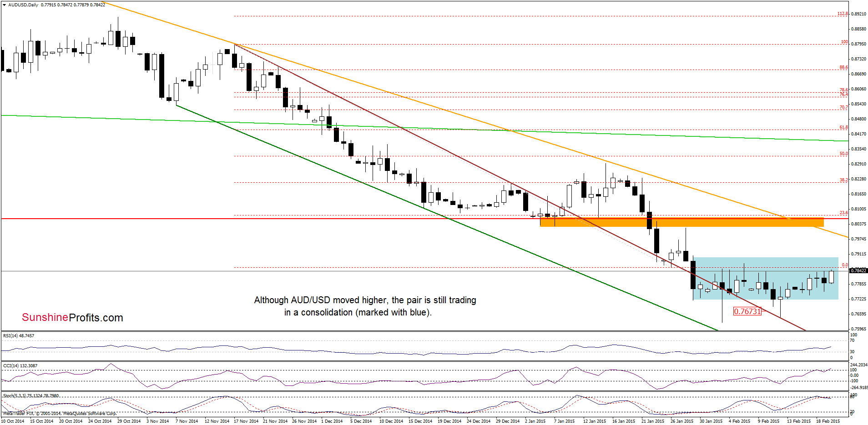Select the CCI(14) 132.3087 indicator label
This screenshot has height=425, width=868.
click(x=20, y=365)
